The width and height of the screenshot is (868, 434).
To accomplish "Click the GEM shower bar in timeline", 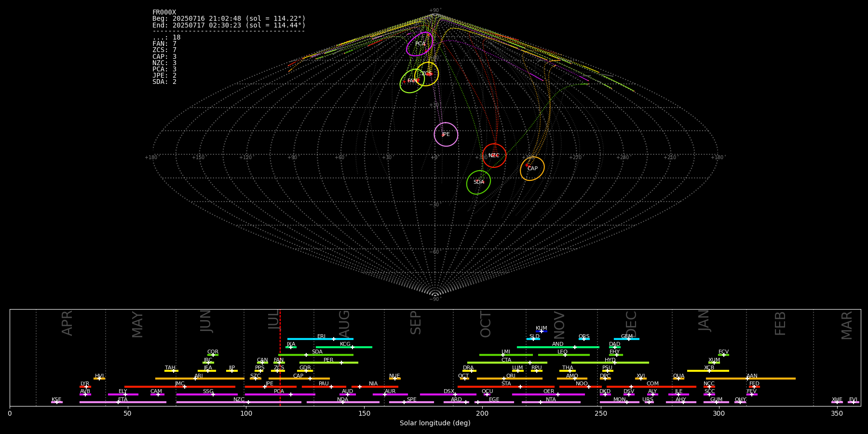I will (x=626, y=339).
